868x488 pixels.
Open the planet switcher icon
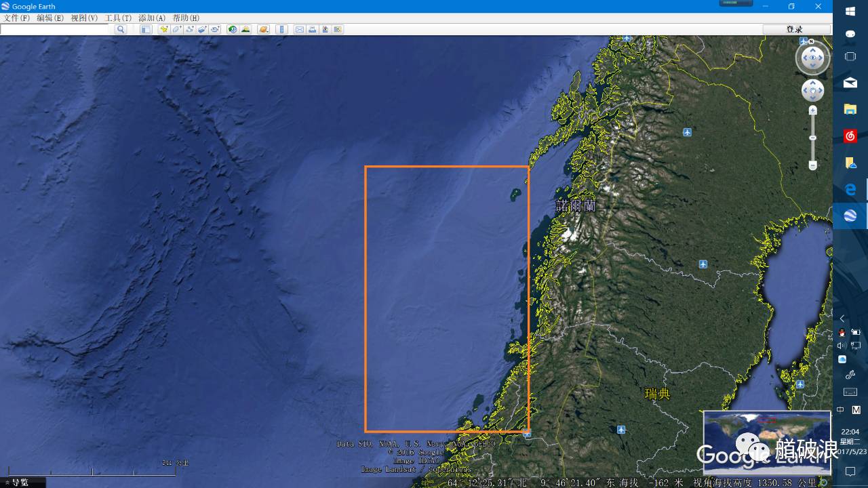pyautogui.click(x=264, y=29)
